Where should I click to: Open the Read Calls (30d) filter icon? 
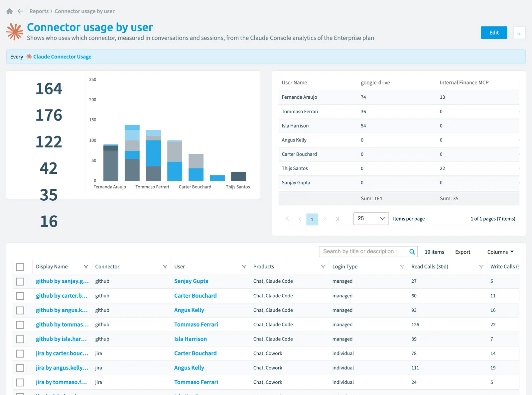tap(481, 267)
